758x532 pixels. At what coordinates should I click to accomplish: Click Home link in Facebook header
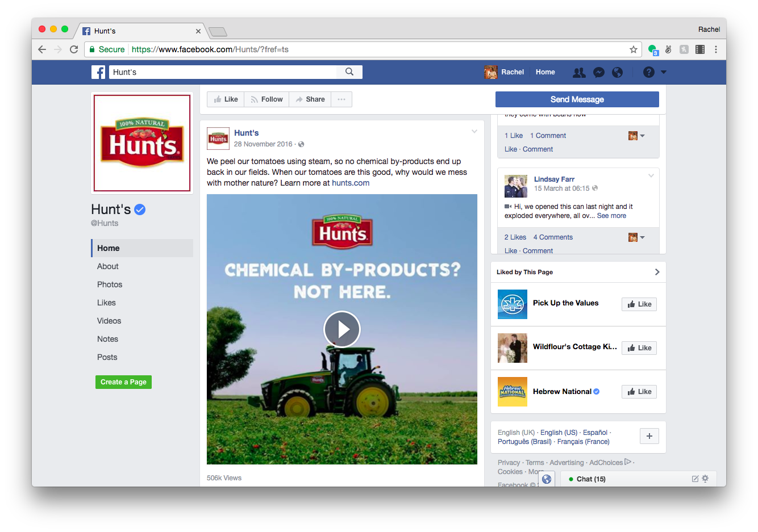545,72
